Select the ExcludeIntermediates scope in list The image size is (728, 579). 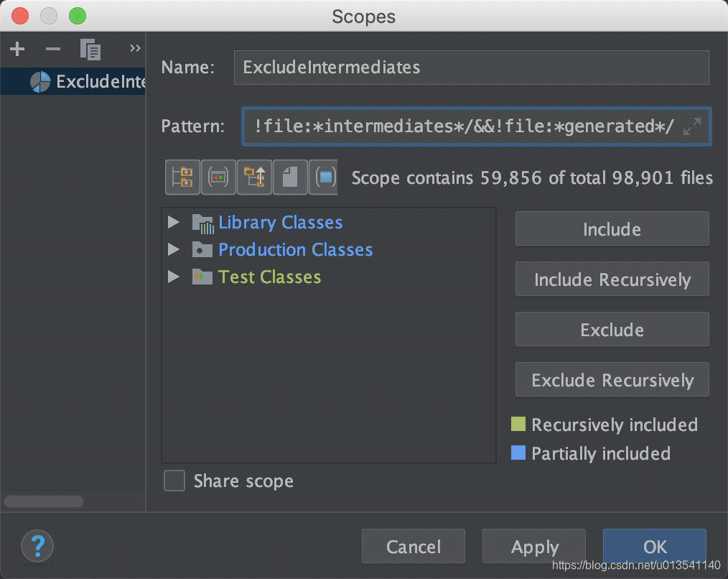point(86,82)
